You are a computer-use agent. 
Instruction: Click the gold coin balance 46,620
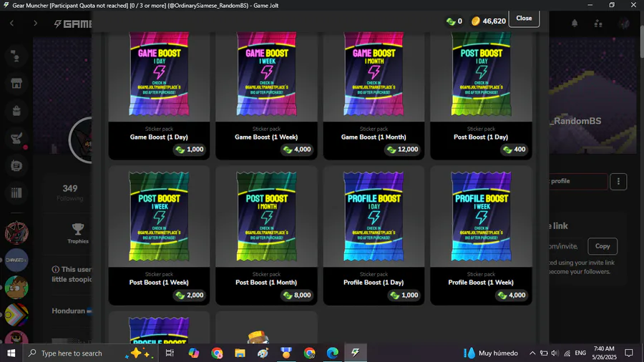click(x=489, y=21)
